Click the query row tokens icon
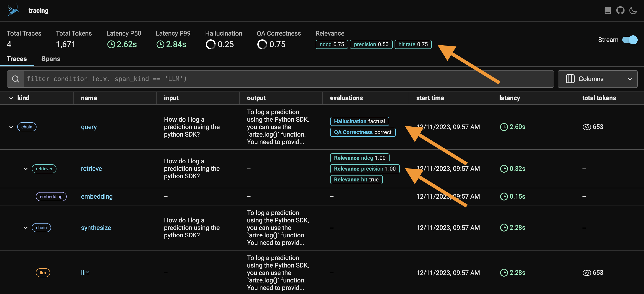This screenshot has height=294, width=644. click(x=586, y=127)
